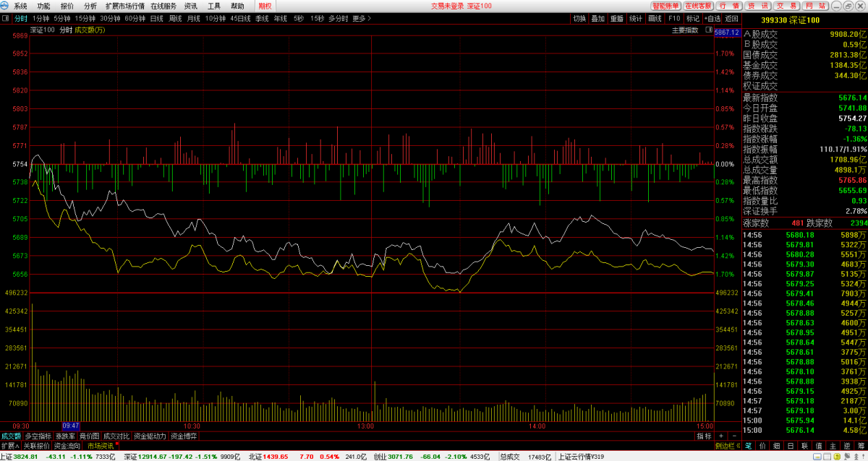Click the 返回 back button
The height and width of the screenshot is (461, 868).
(731, 18)
